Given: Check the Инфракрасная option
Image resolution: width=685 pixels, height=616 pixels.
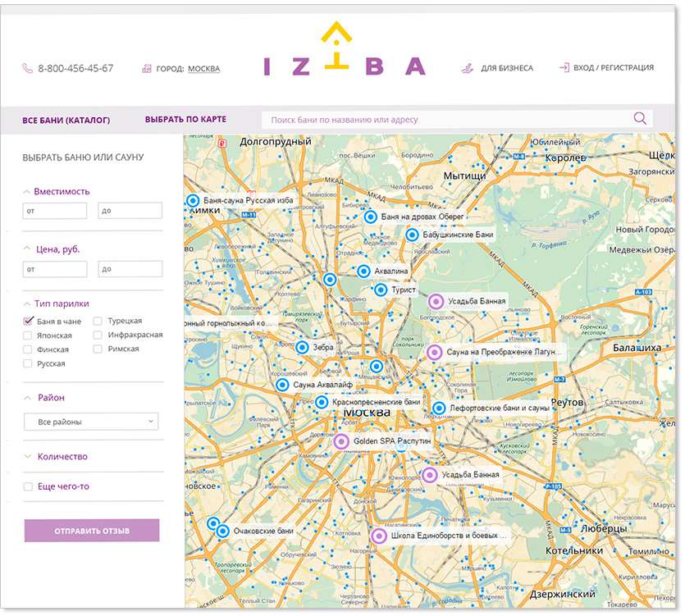Looking at the screenshot, I should pos(98,335).
